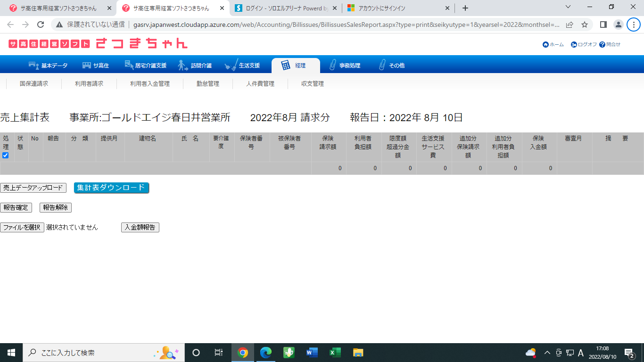Viewport: 644px width, 362px height.
Task: Toggle the 処理 header checkbox
Action: 6,155
